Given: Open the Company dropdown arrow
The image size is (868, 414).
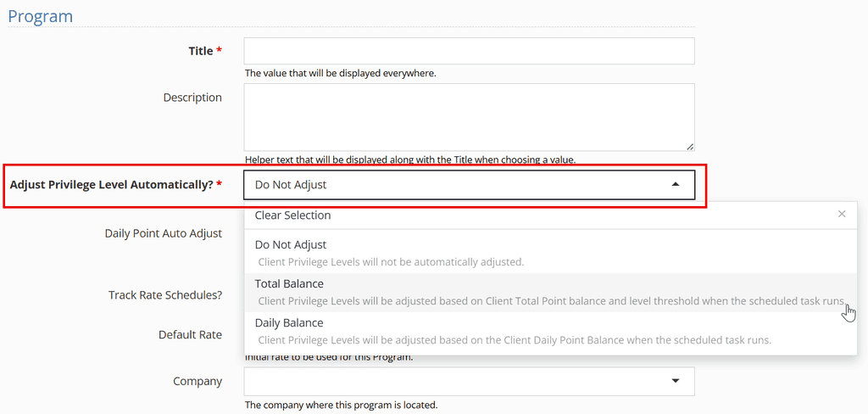Looking at the screenshot, I should (x=675, y=381).
